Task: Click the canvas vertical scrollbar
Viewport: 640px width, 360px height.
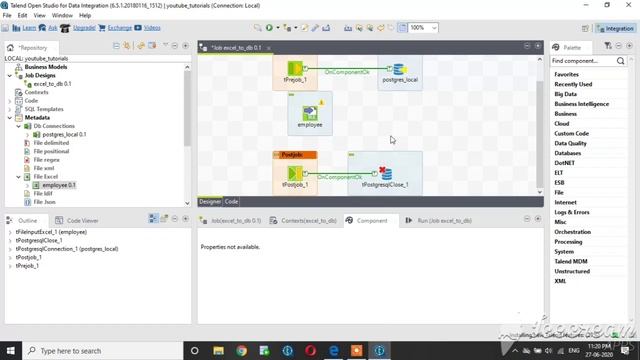Action: 540,135
